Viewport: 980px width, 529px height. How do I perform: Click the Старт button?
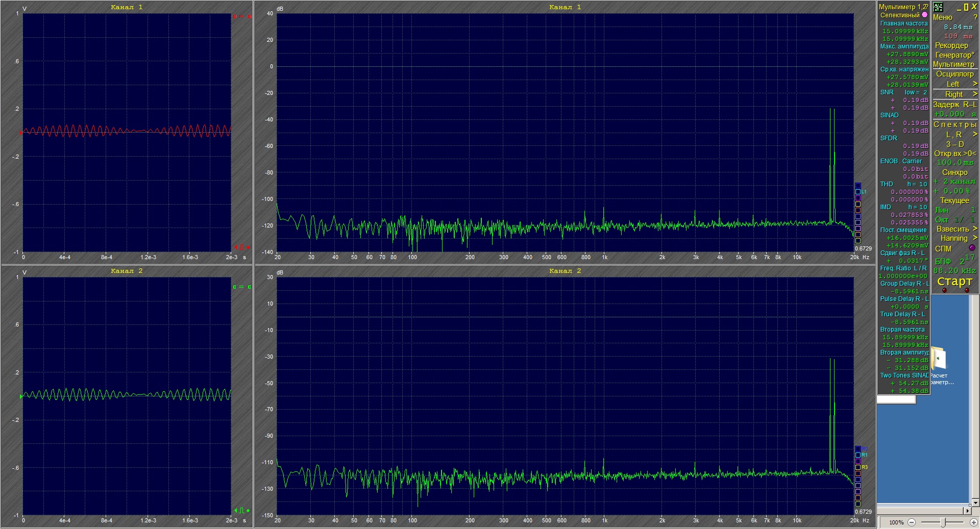(954, 282)
